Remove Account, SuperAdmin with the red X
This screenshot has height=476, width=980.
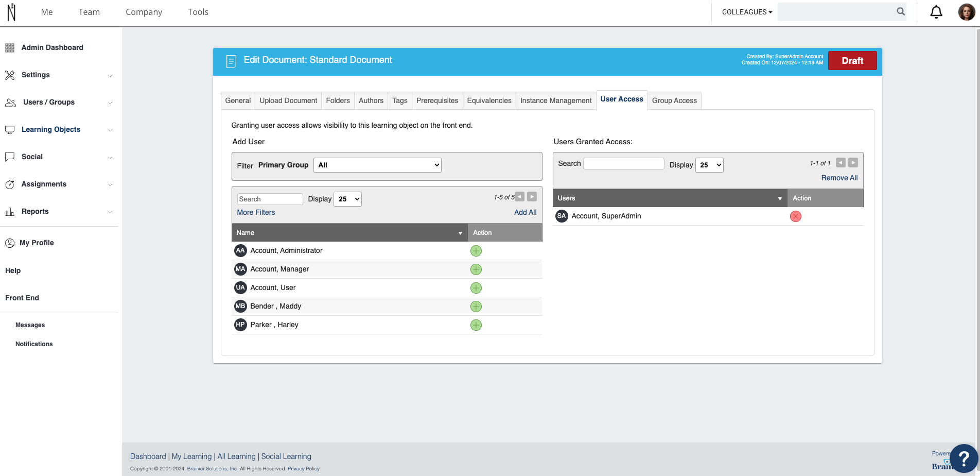(796, 216)
